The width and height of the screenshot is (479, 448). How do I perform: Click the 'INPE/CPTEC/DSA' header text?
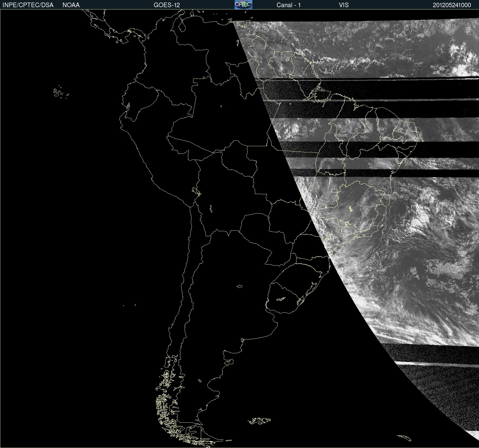coord(28,5)
